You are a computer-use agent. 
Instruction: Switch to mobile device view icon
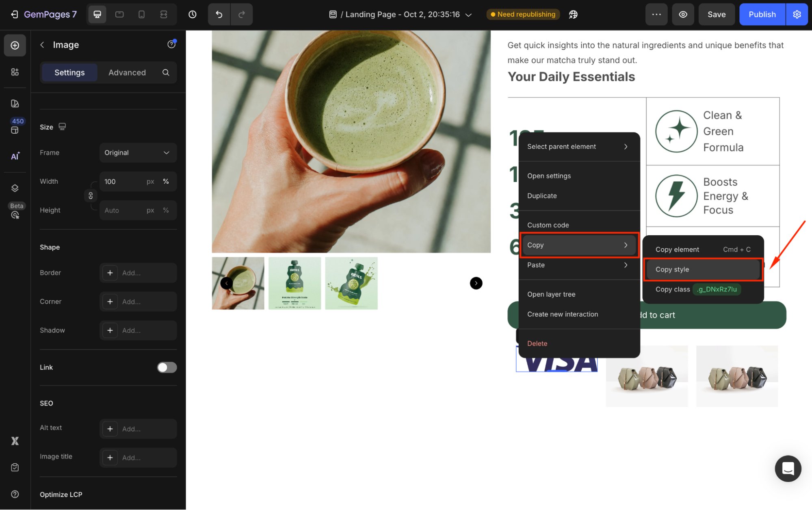141,15
